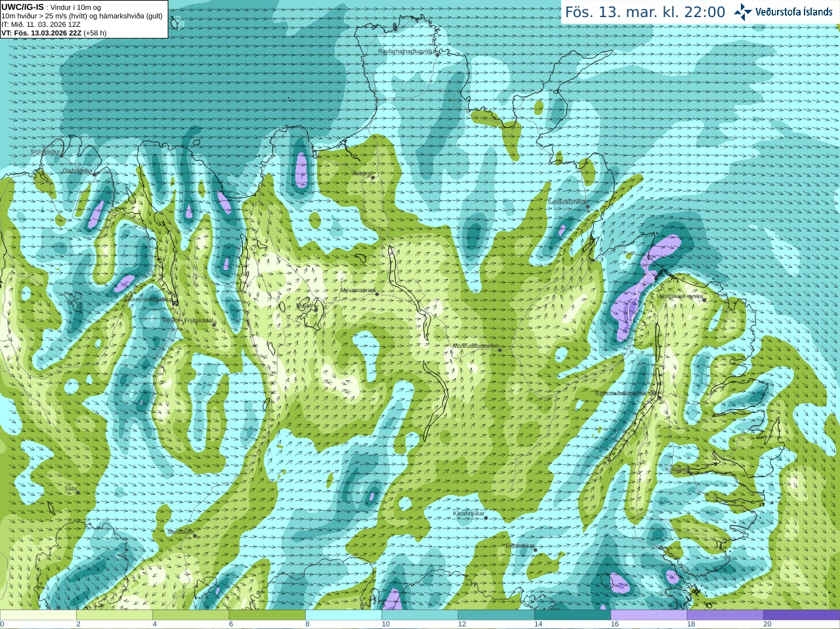This screenshot has height=629, width=840.
Task: Select the Kollaleira station label
Action: point(677,469)
